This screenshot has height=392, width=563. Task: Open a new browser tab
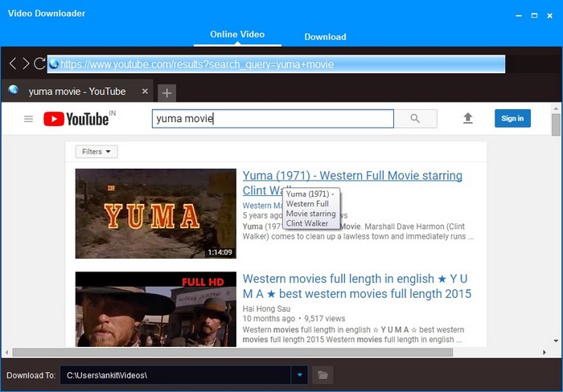click(166, 92)
